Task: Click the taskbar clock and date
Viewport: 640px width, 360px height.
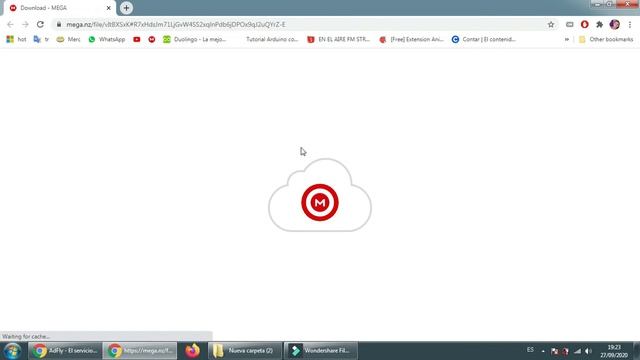Action: (614, 351)
